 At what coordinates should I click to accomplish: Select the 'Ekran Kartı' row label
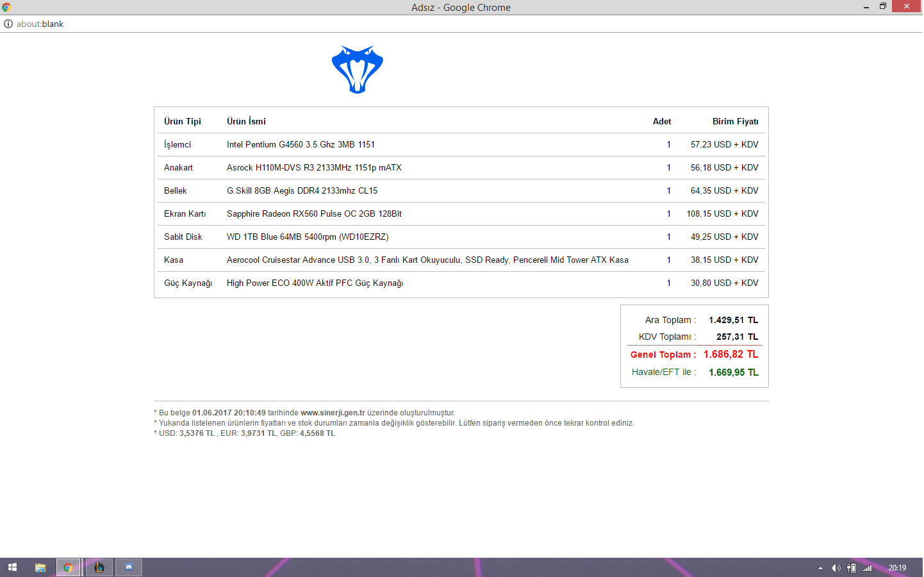[185, 213]
